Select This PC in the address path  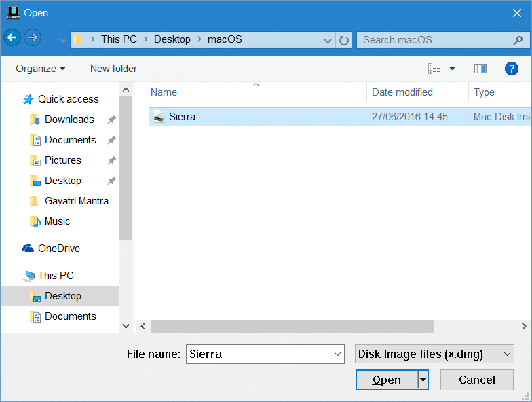[x=119, y=39]
